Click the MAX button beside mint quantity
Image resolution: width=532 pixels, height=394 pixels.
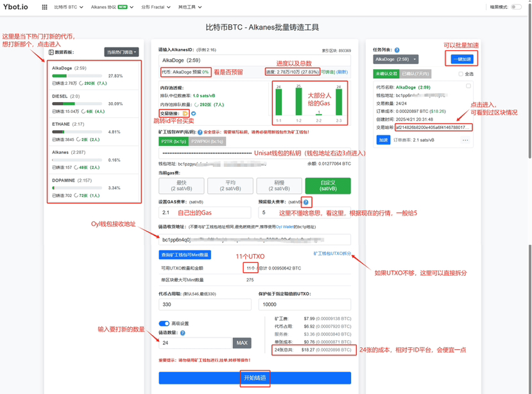click(242, 343)
